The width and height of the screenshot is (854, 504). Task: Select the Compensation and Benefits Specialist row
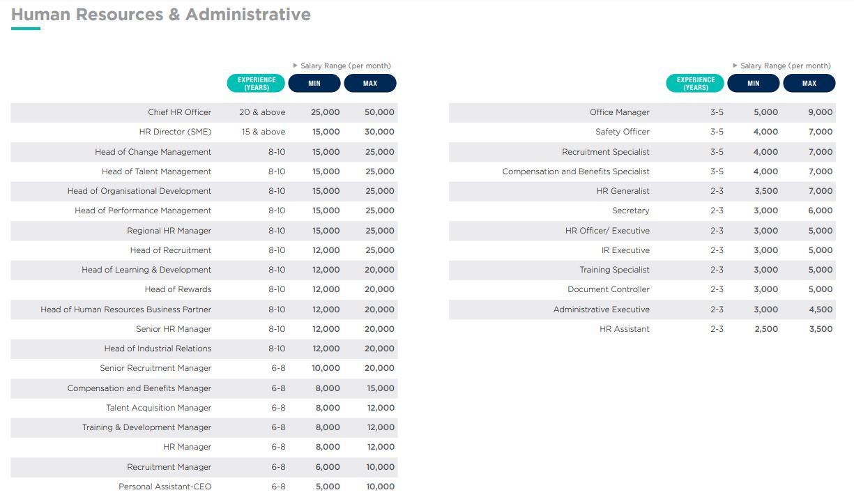point(576,171)
